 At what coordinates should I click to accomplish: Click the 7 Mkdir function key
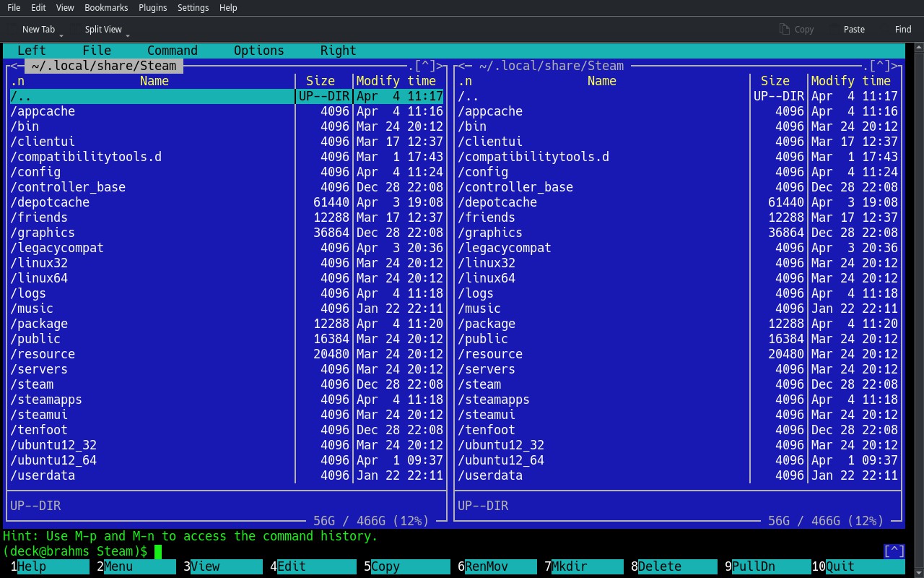[584, 566]
